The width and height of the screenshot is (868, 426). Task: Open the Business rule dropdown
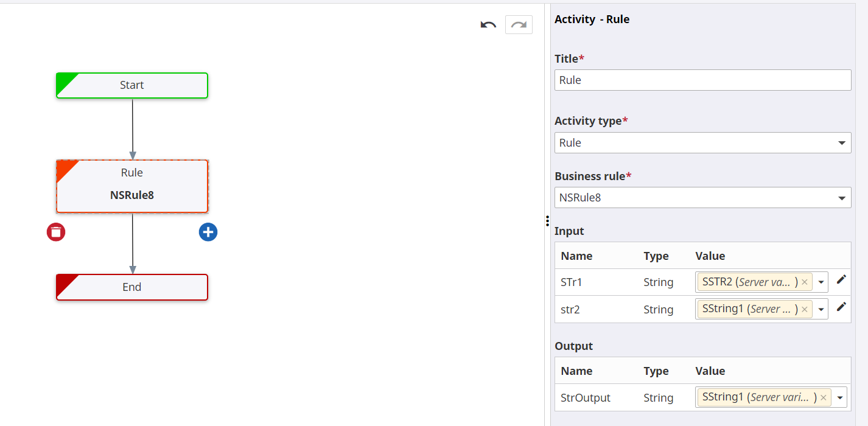click(x=842, y=197)
